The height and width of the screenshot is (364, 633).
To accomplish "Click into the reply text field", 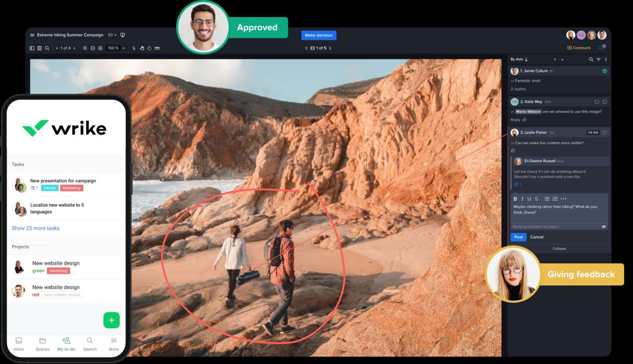I will (x=559, y=212).
